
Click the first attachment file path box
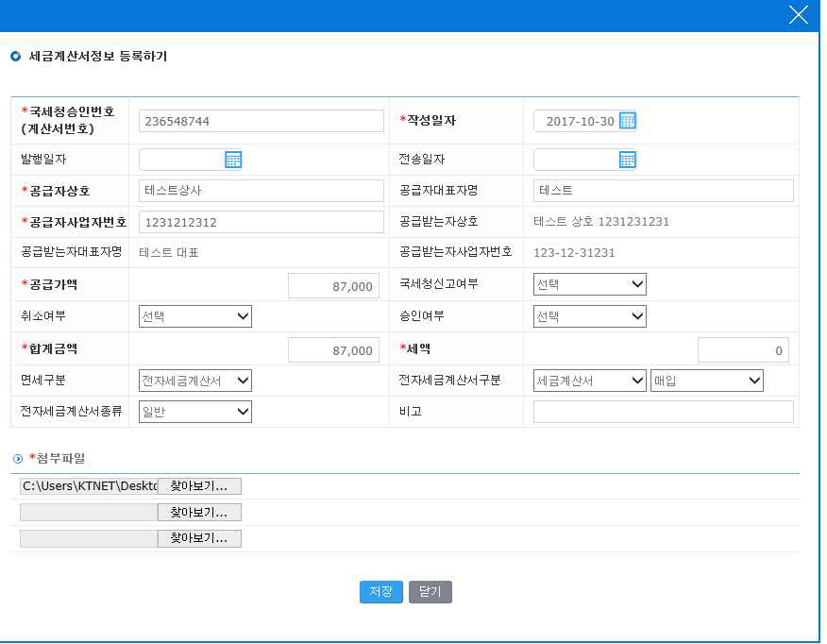89,486
